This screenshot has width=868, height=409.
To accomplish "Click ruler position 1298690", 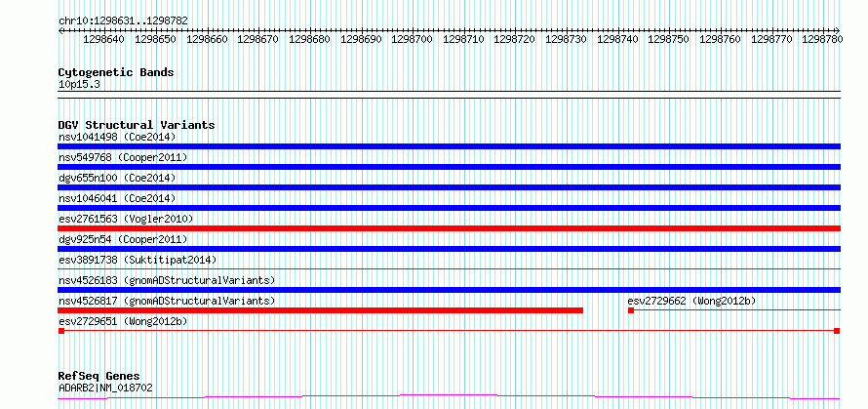I will 361,39.
